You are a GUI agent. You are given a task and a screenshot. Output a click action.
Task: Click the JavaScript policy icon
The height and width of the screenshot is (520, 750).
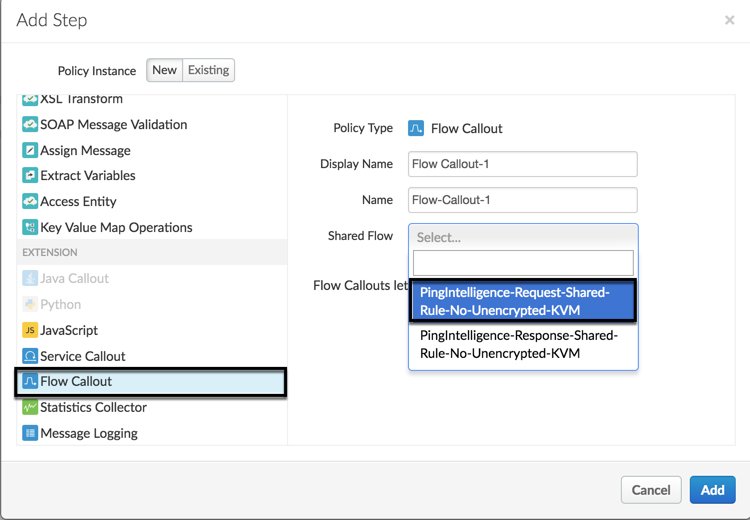(x=30, y=330)
